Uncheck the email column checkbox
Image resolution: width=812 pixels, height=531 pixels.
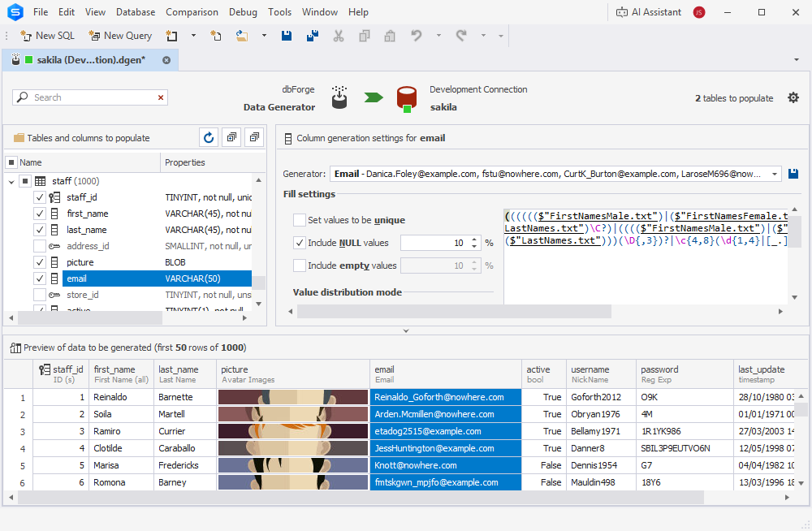pyautogui.click(x=40, y=278)
